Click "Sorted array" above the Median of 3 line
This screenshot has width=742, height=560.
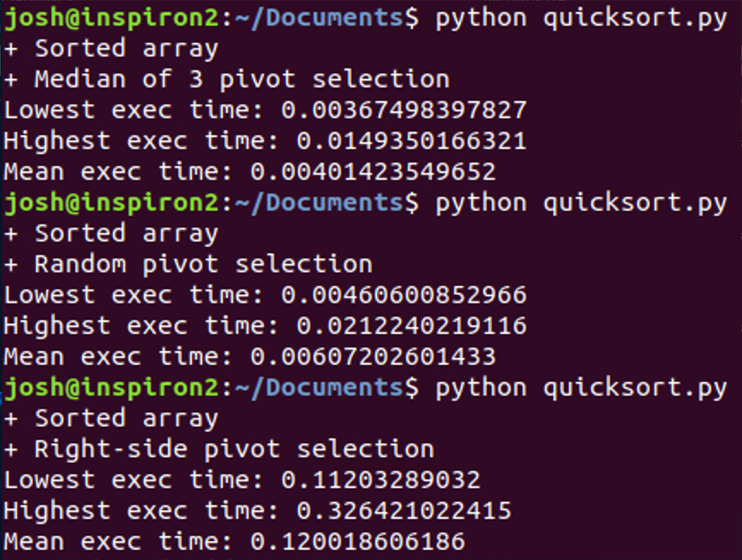pyautogui.click(x=126, y=49)
